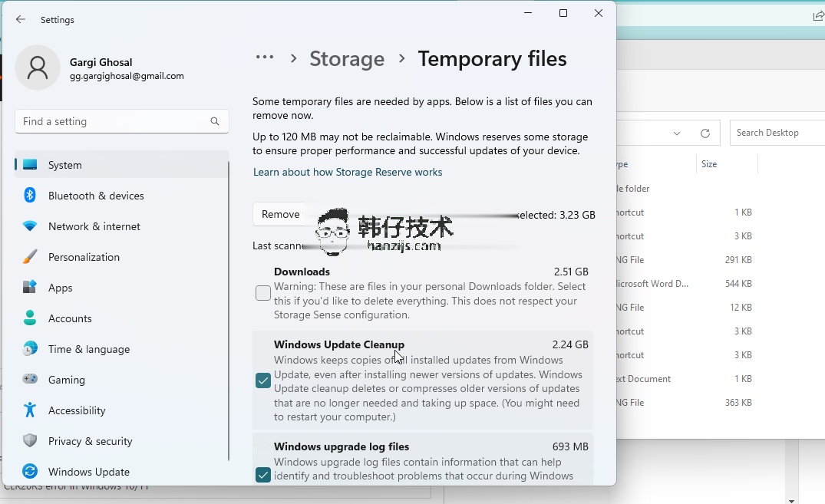The width and height of the screenshot is (825, 504).
Task: Open Personalization settings
Action: coord(121,257)
